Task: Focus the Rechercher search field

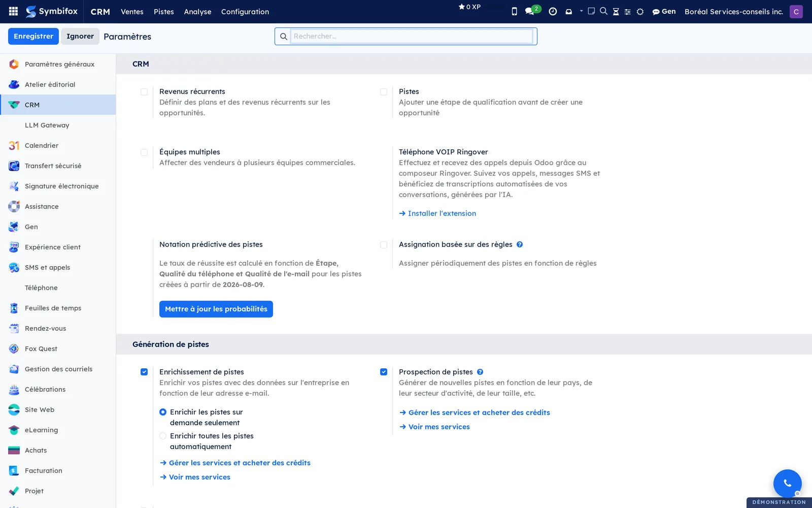Action: click(412, 36)
